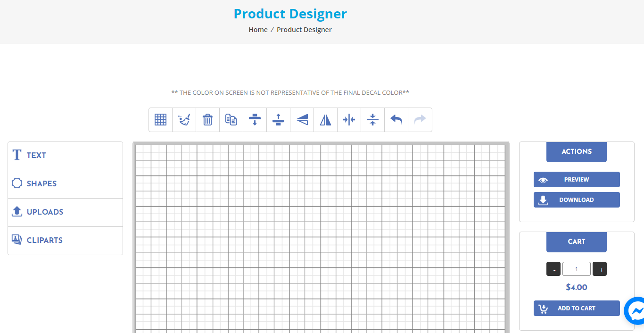Toggle the grid overlay on the canvas
Screen dimensions: 644x333
160,119
